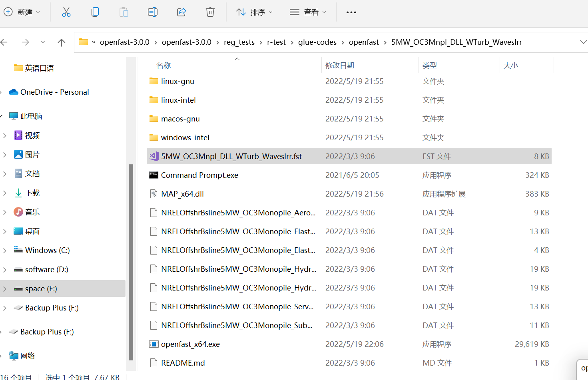This screenshot has width=588, height=380.
Task: Click the Cut icon in the toolbar
Action: [x=66, y=12]
